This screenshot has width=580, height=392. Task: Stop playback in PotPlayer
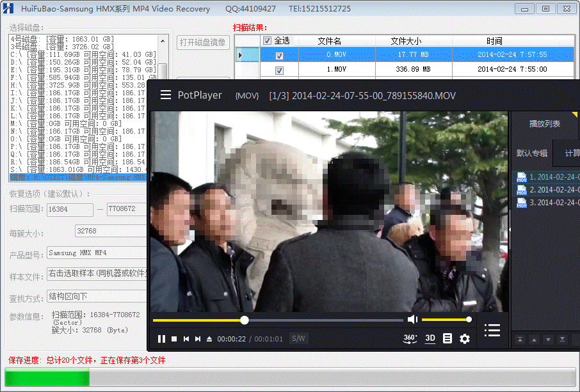coord(174,339)
